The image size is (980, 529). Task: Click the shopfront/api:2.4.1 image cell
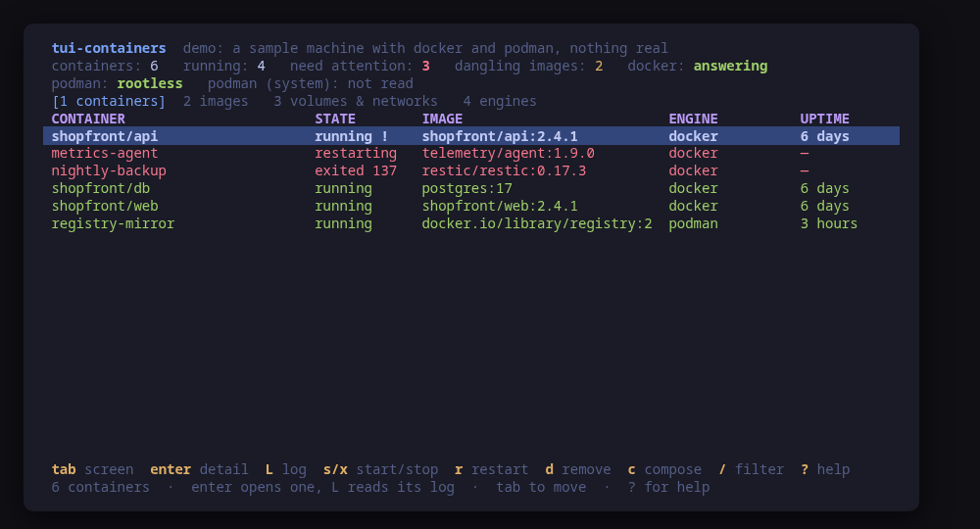(x=500, y=136)
